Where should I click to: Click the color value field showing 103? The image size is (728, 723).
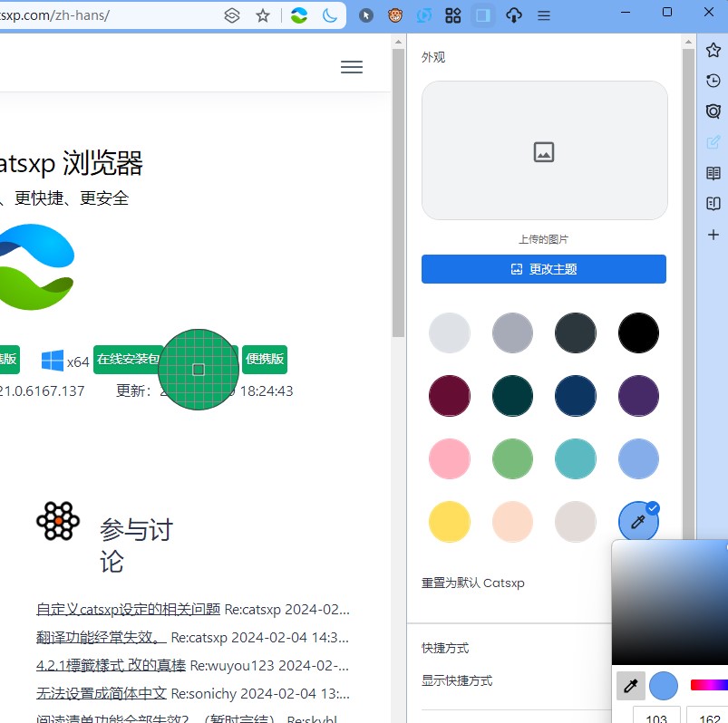tap(656, 715)
